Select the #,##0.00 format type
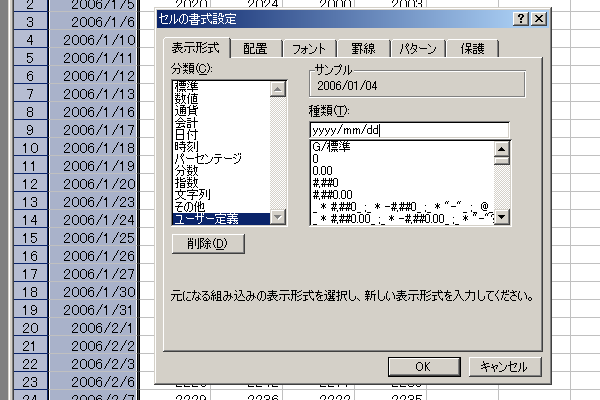 point(402,195)
